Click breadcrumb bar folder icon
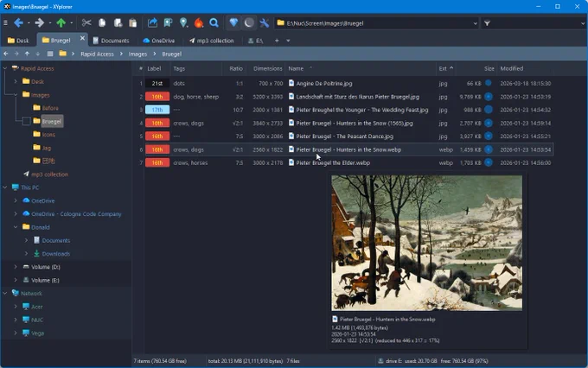 62,54
